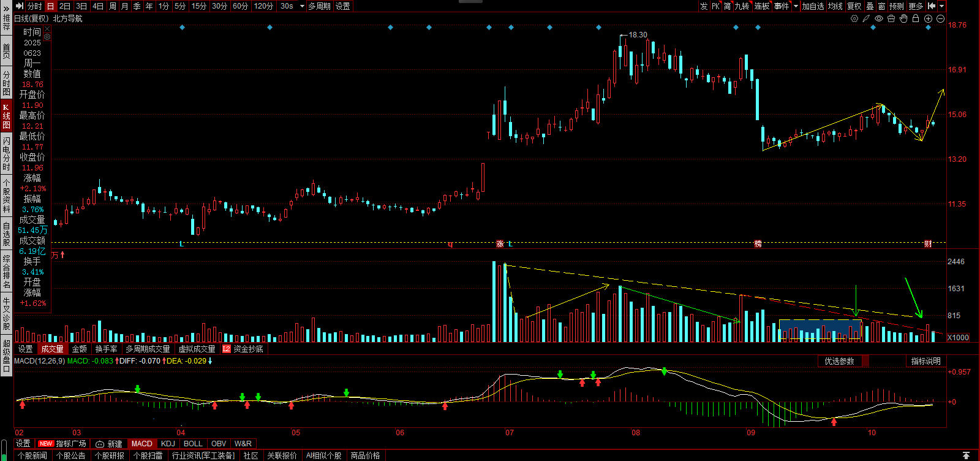The image size is (980, 461).
Task: Activate the hand pan tool
Action: point(903,18)
